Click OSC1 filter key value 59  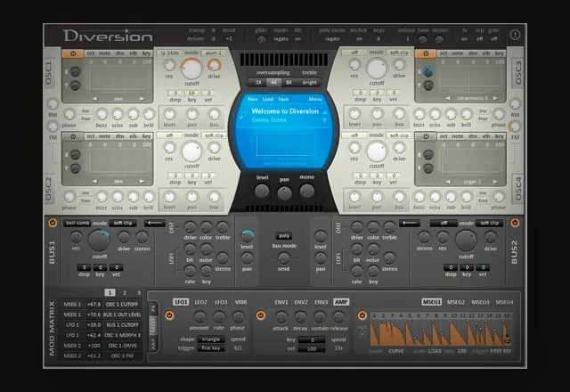click(191, 93)
